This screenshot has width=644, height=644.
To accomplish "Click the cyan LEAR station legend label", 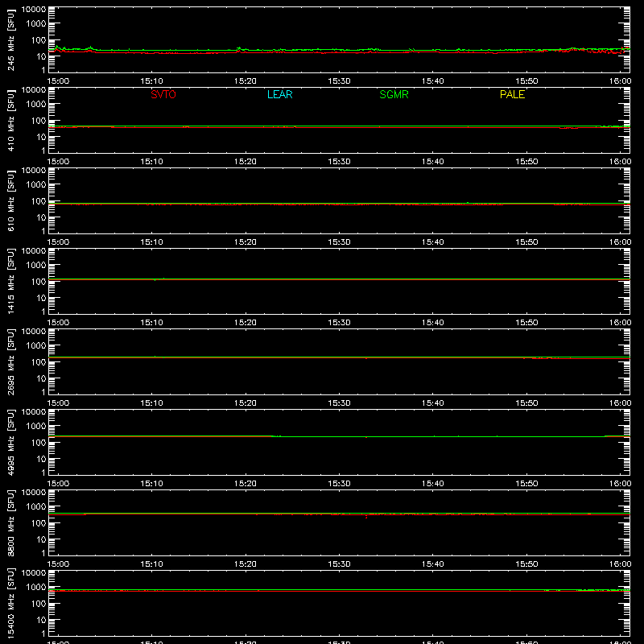I will (279, 94).
